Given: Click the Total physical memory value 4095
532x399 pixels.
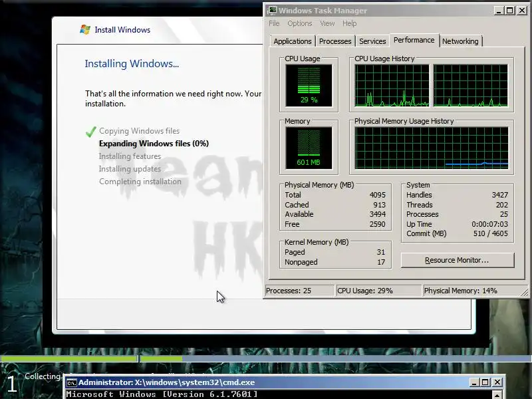Looking at the screenshot, I should (x=377, y=195).
